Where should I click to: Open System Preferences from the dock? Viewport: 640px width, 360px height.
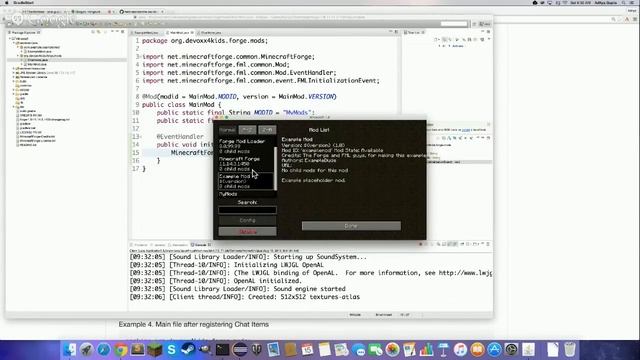(x=511, y=350)
